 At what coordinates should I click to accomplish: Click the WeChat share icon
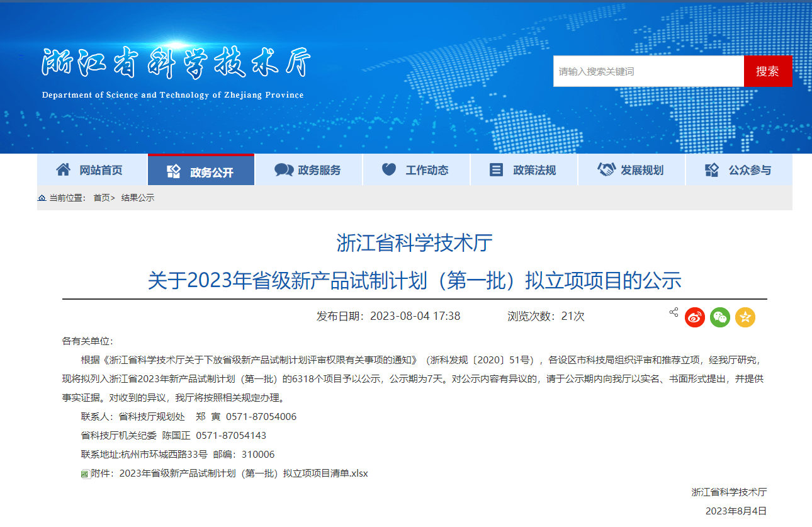[x=720, y=317]
